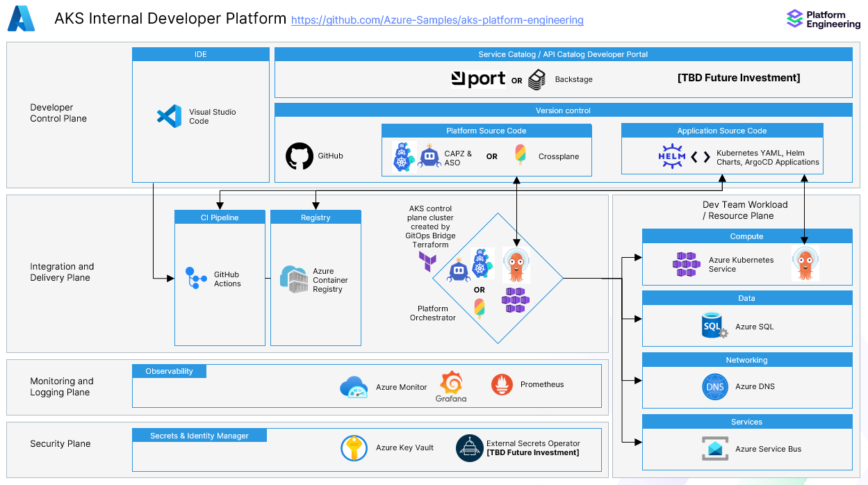868x485 pixels.
Task: Select the Data header bar
Action: [x=747, y=297]
